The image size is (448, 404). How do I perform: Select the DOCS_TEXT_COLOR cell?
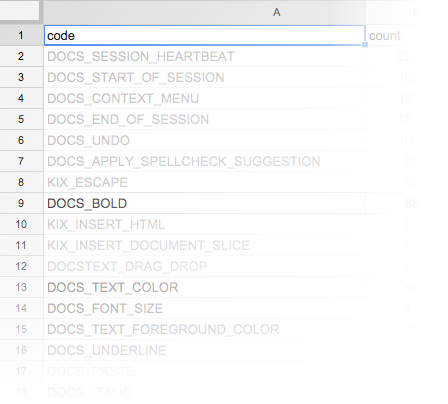pos(205,287)
